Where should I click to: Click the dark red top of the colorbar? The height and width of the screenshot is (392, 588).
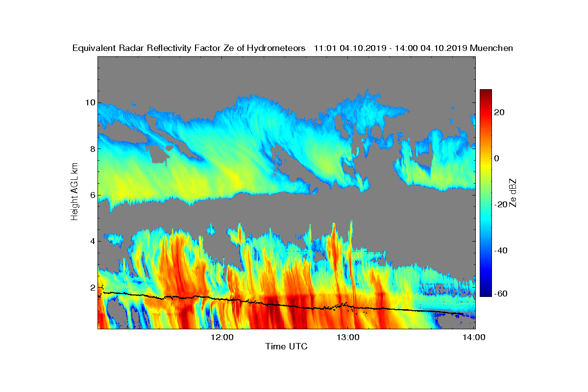486,93
